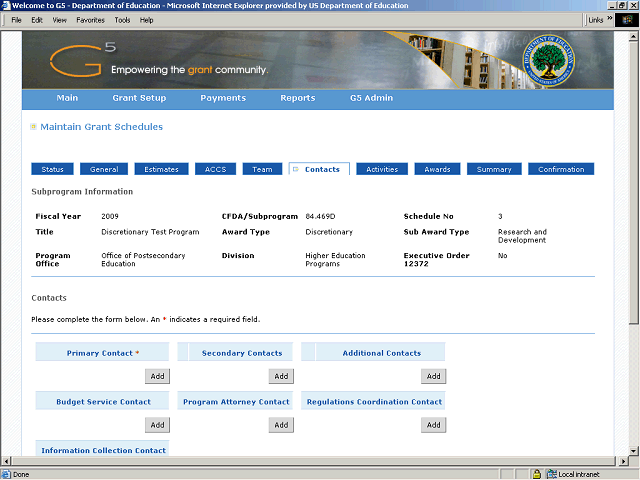Image resolution: width=640 pixels, height=480 pixels.
Task: Select the Confirmation tab
Action: coord(561,169)
